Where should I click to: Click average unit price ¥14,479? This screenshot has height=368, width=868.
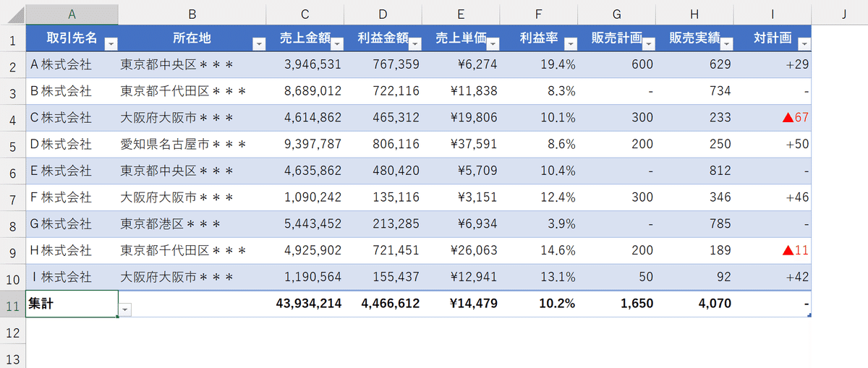click(461, 304)
